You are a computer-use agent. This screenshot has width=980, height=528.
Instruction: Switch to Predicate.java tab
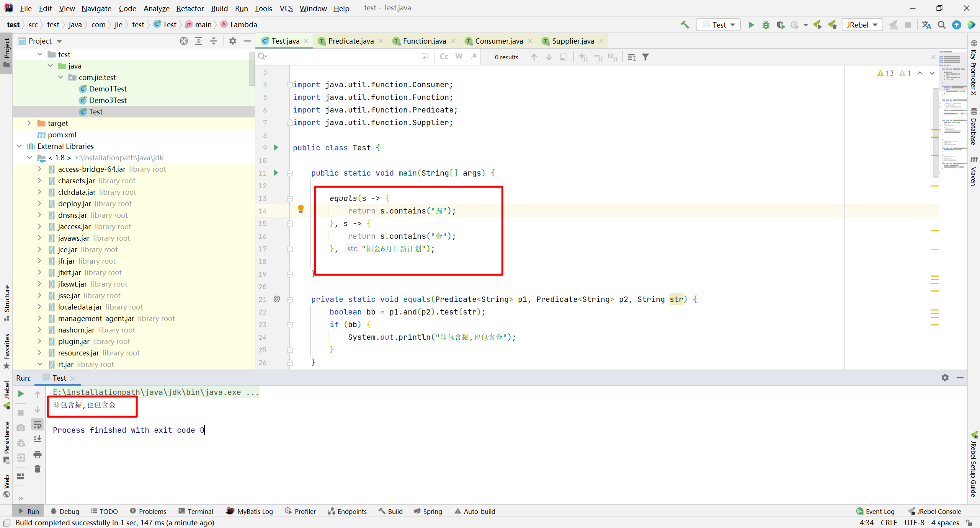tap(351, 41)
